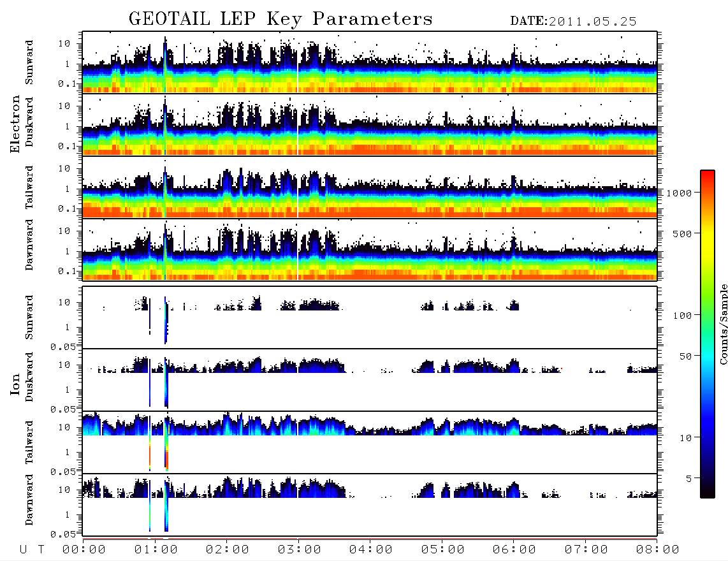Viewport: 728px width, 561px height.
Task: Click the DATE:2011.05.25 label
Action: click(x=573, y=22)
